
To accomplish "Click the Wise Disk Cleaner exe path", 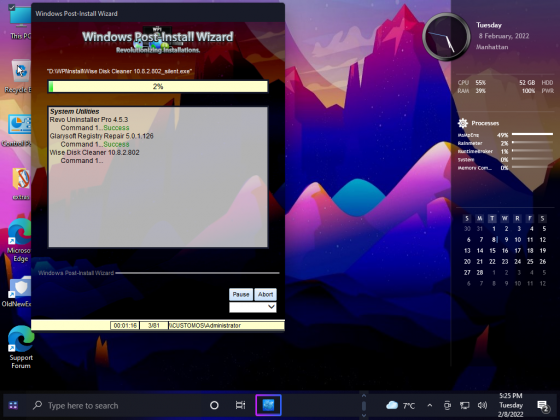I will 119,71.
